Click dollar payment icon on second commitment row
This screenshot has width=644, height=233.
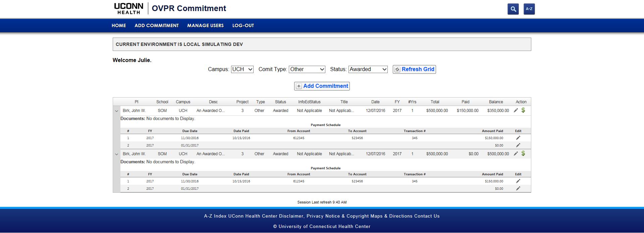(523, 154)
